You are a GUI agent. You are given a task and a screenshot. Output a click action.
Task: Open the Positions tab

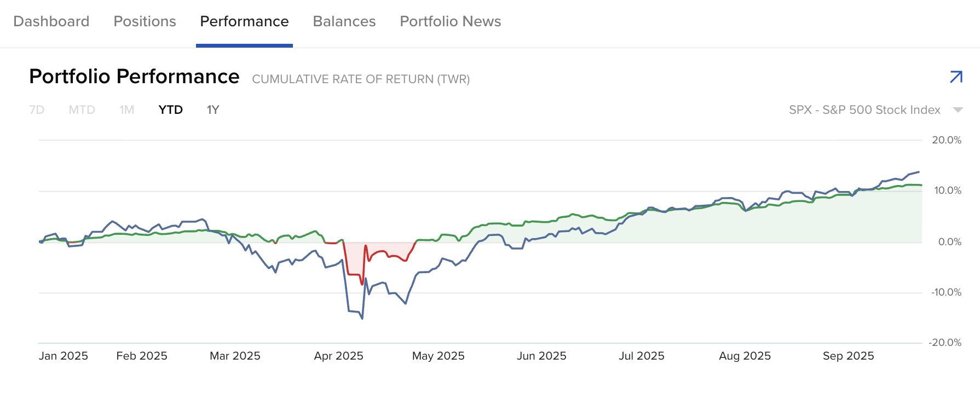[x=145, y=21]
